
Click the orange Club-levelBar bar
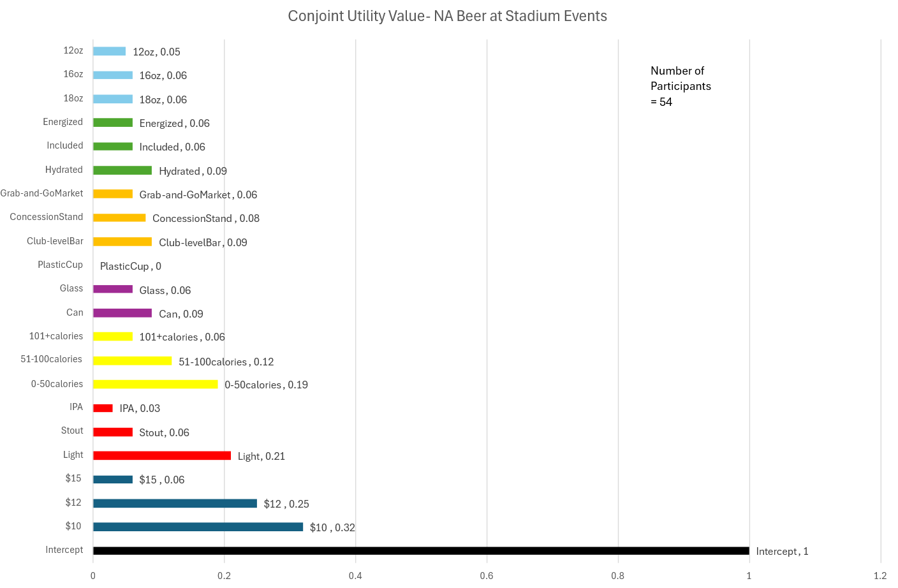pos(122,242)
